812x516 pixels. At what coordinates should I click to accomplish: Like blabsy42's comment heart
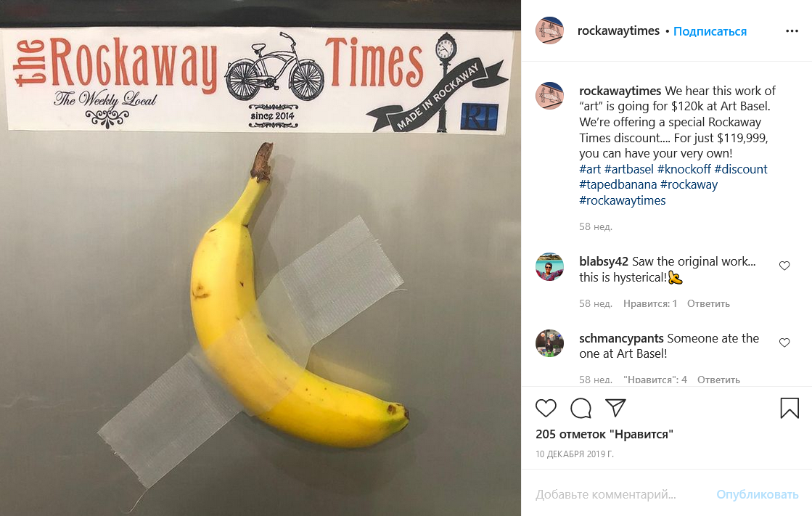(x=784, y=266)
